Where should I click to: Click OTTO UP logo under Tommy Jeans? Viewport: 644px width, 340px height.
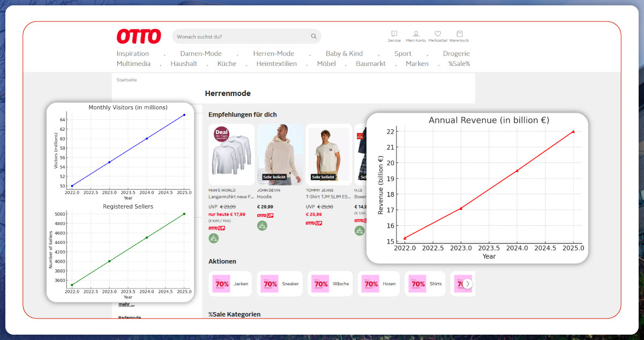point(314,223)
